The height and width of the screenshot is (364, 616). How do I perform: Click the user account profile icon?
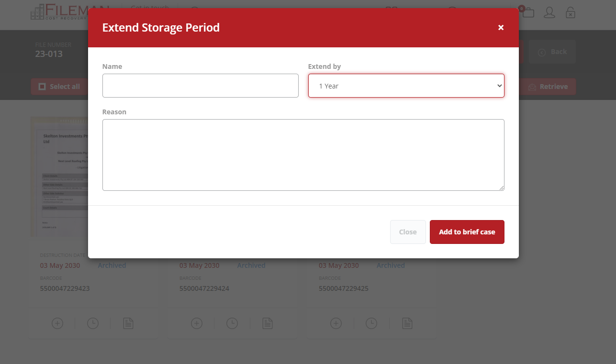549,13
